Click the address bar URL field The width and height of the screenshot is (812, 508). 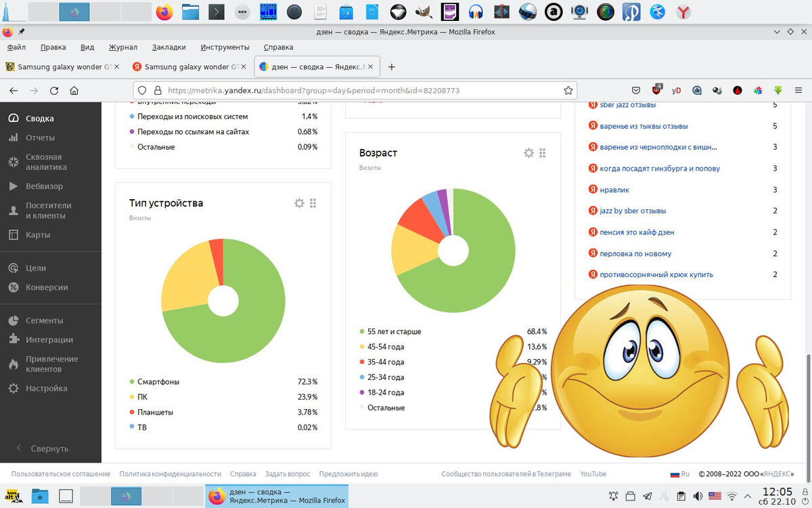click(x=355, y=90)
